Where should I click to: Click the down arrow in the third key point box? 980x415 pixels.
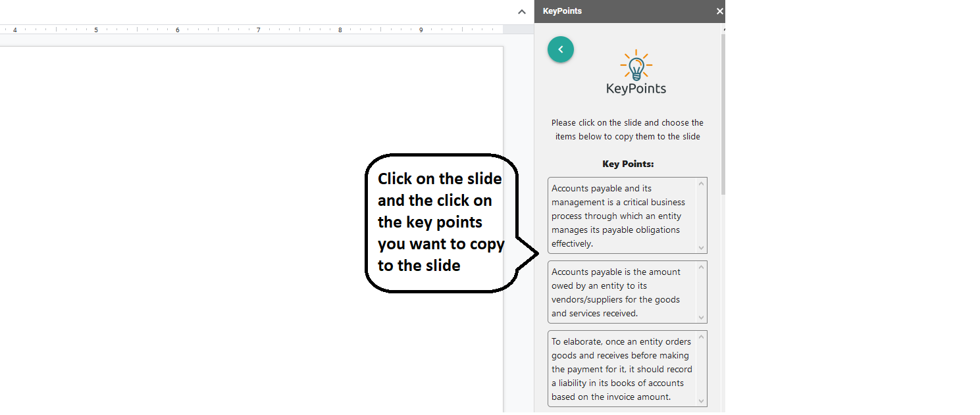[x=702, y=401]
